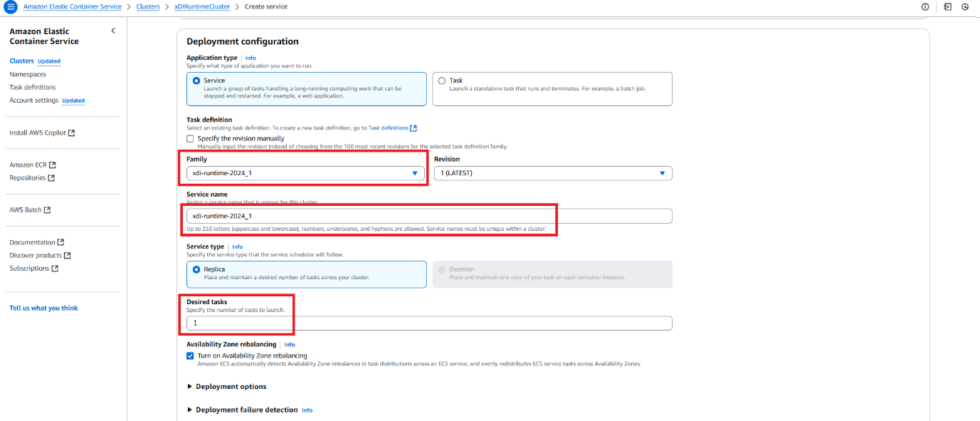Open the panel icon in the top right
The image size is (980, 421).
[x=948, y=6]
